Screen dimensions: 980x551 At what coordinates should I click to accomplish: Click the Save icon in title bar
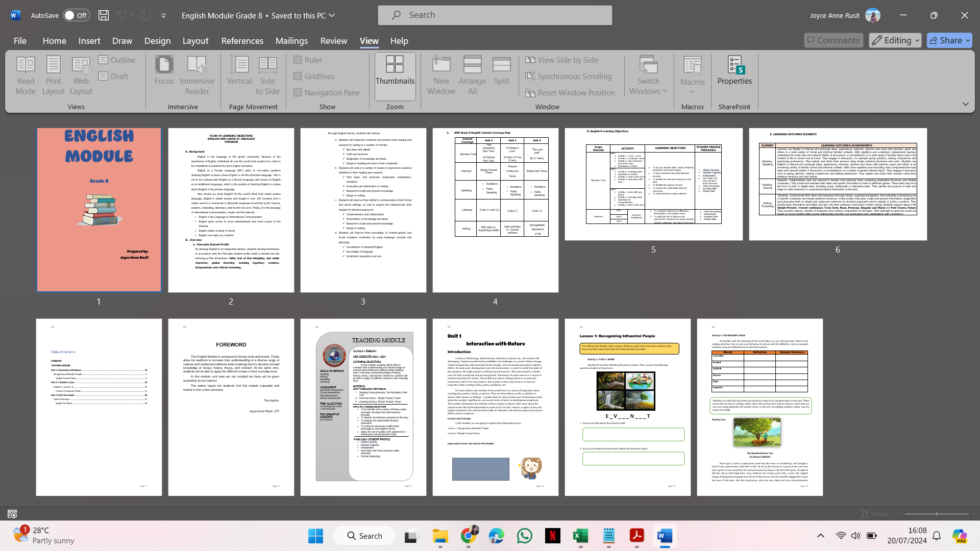104,15
